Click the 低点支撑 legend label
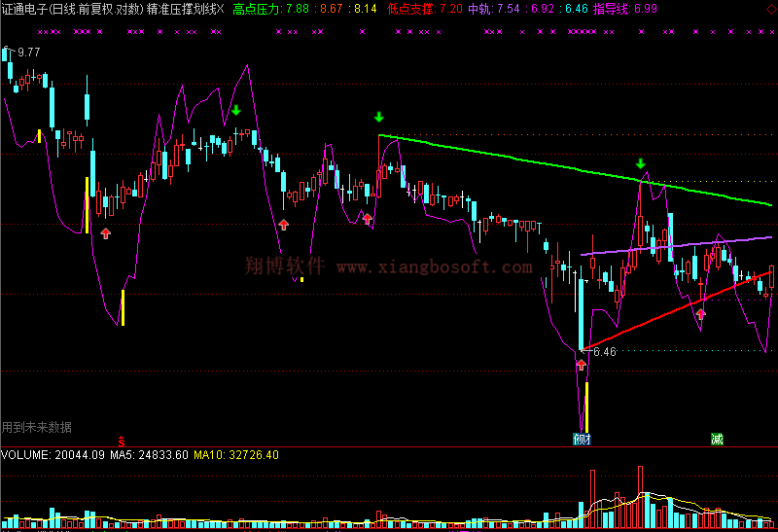Viewport: 778px width, 532px height. 409,9
